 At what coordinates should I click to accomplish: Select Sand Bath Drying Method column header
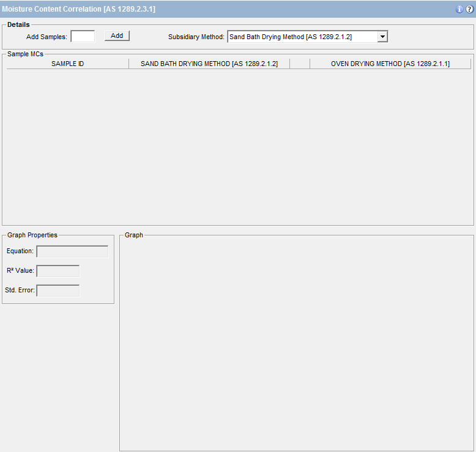click(x=209, y=64)
